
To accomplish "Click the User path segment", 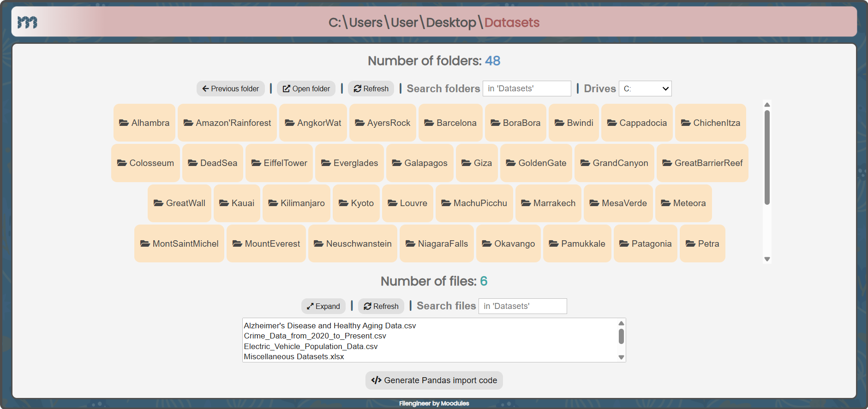I will coord(404,22).
